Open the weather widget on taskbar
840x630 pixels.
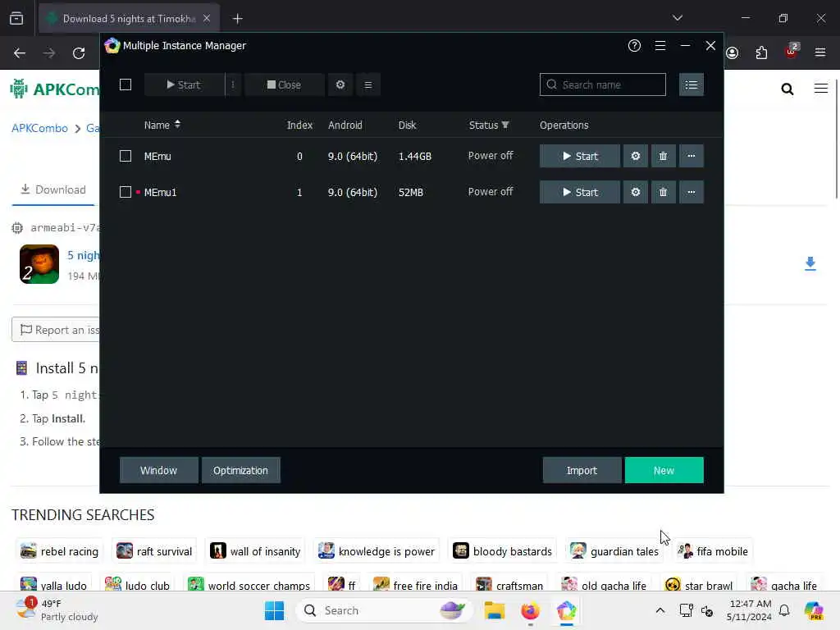(57, 610)
